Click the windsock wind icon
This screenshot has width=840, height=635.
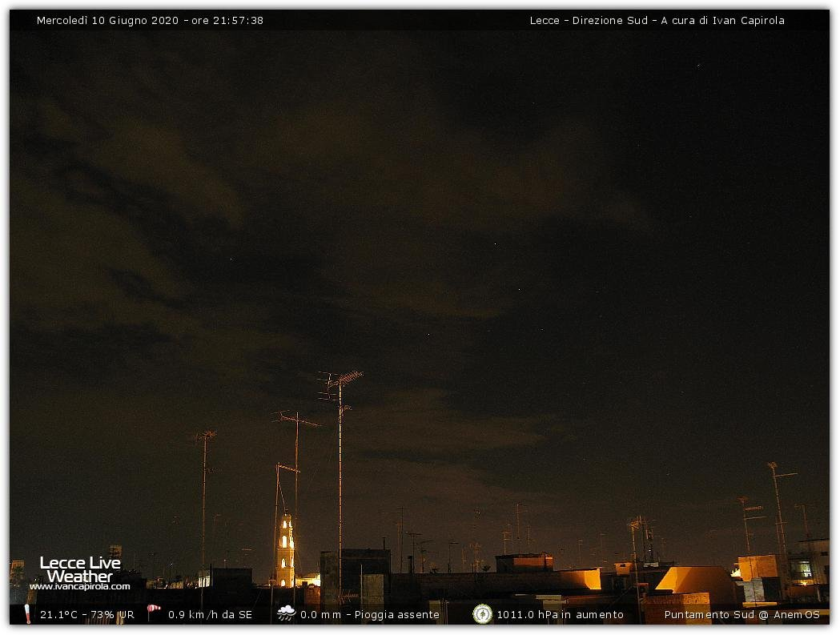point(154,613)
